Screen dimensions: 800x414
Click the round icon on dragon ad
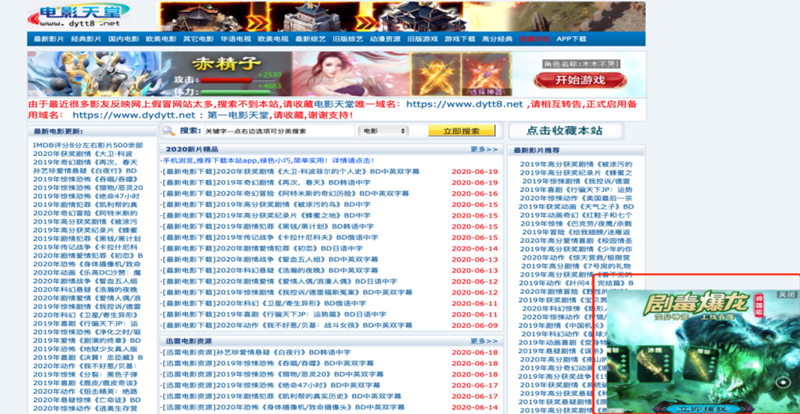tap(781, 381)
